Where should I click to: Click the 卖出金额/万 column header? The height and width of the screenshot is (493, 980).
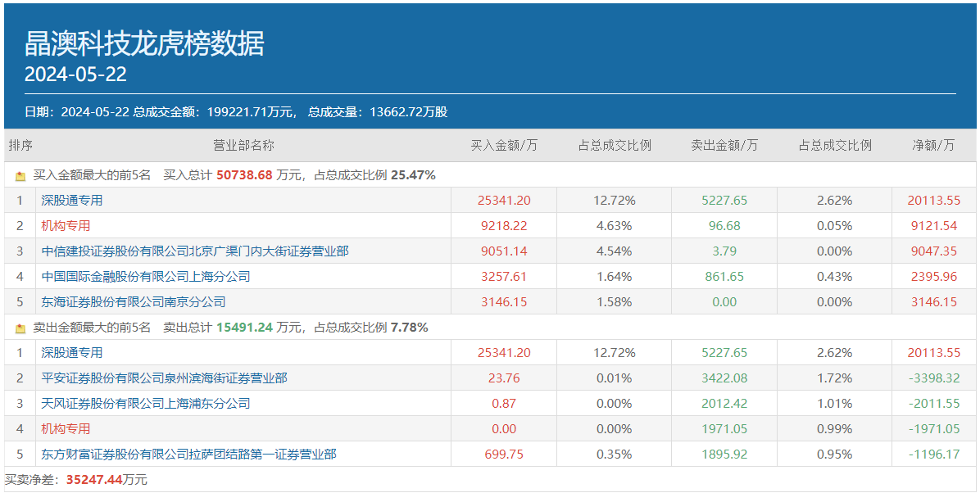coord(724,146)
